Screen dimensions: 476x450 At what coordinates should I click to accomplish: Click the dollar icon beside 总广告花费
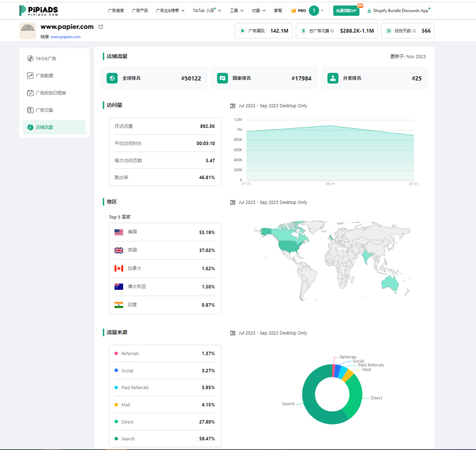pyautogui.click(x=303, y=31)
